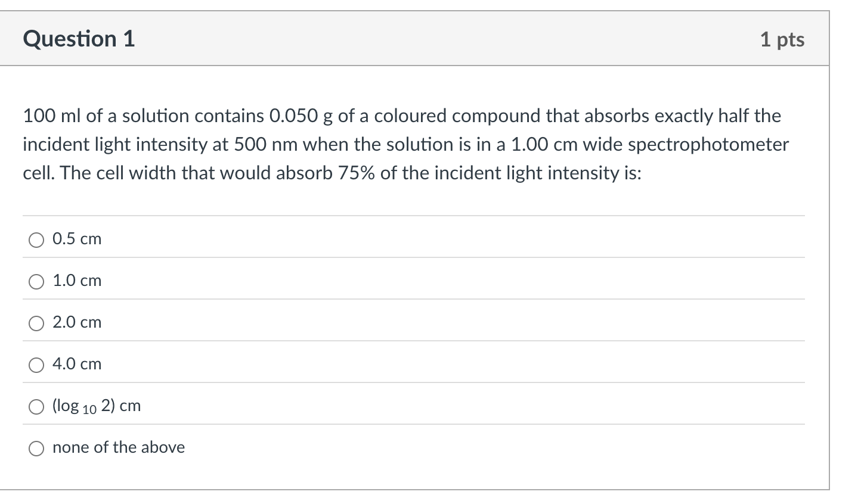This screenshot has height=504, width=861.
Task: Click the Question 1 heading
Action: (79, 39)
